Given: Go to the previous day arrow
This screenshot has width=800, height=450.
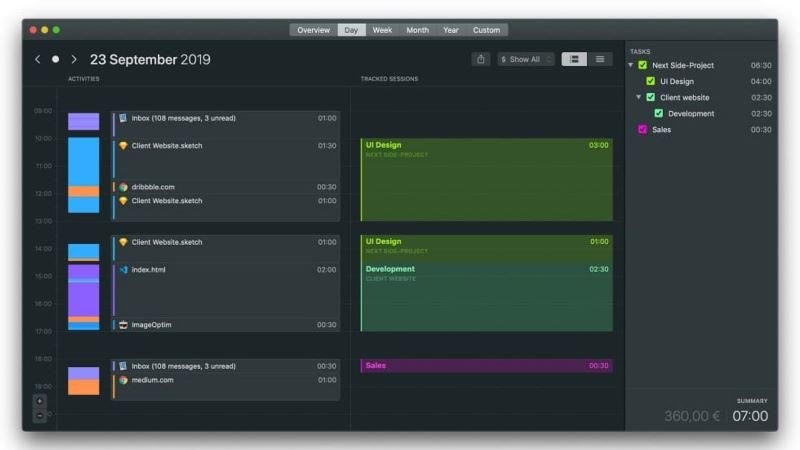Looking at the screenshot, I should click(x=38, y=60).
